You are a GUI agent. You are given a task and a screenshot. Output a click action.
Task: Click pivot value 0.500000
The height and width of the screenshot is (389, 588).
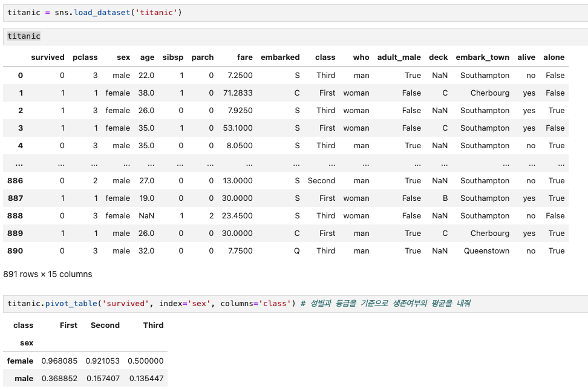point(146,361)
